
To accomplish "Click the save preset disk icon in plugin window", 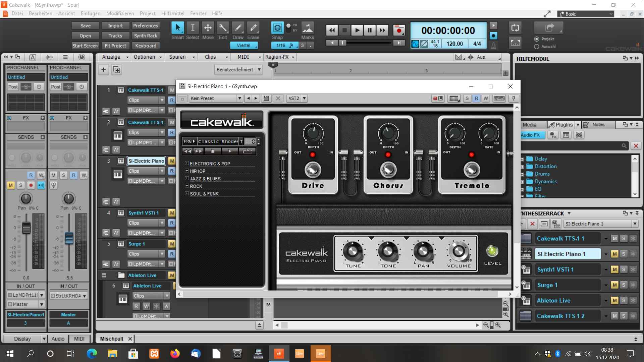I will [x=266, y=98].
